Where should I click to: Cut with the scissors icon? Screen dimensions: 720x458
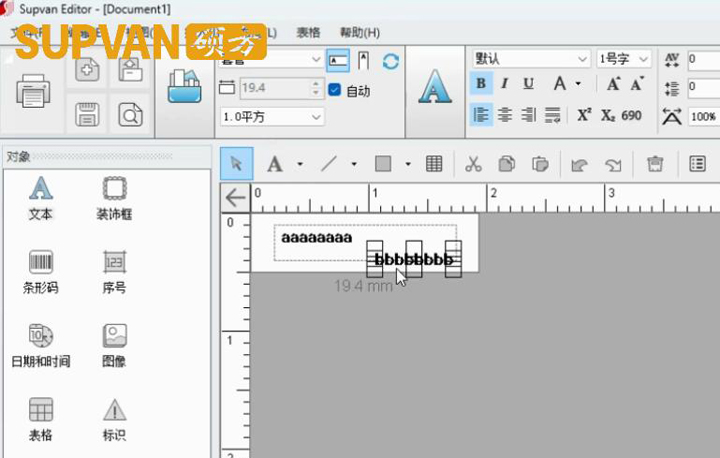[473, 164]
